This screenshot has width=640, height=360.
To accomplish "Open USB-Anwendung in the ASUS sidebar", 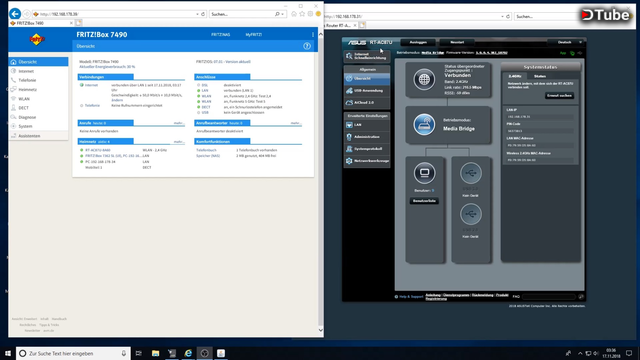I will point(367,91).
